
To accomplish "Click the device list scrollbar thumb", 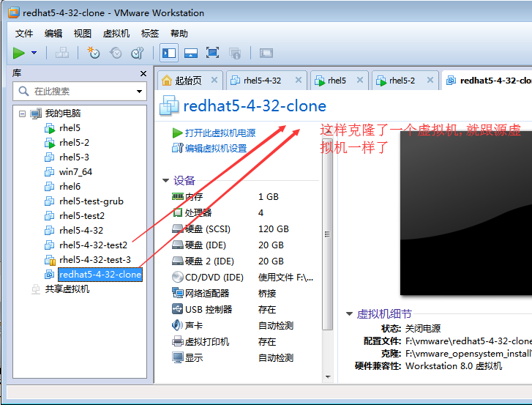I will point(327,234).
